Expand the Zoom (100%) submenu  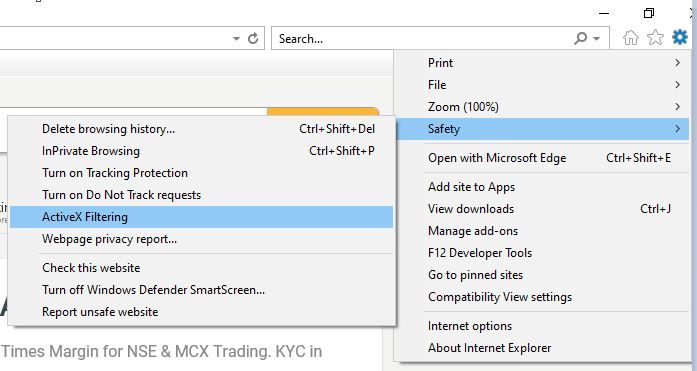[x=542, y=107]
